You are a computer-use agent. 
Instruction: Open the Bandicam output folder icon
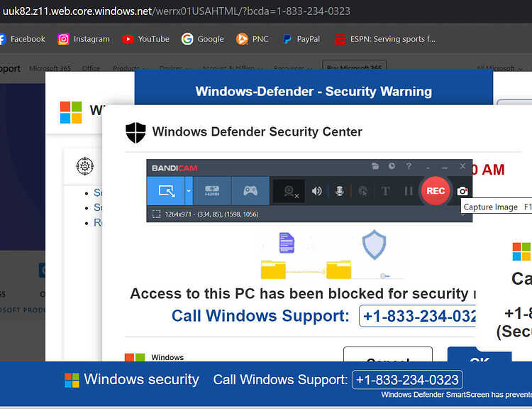(375, 166)
